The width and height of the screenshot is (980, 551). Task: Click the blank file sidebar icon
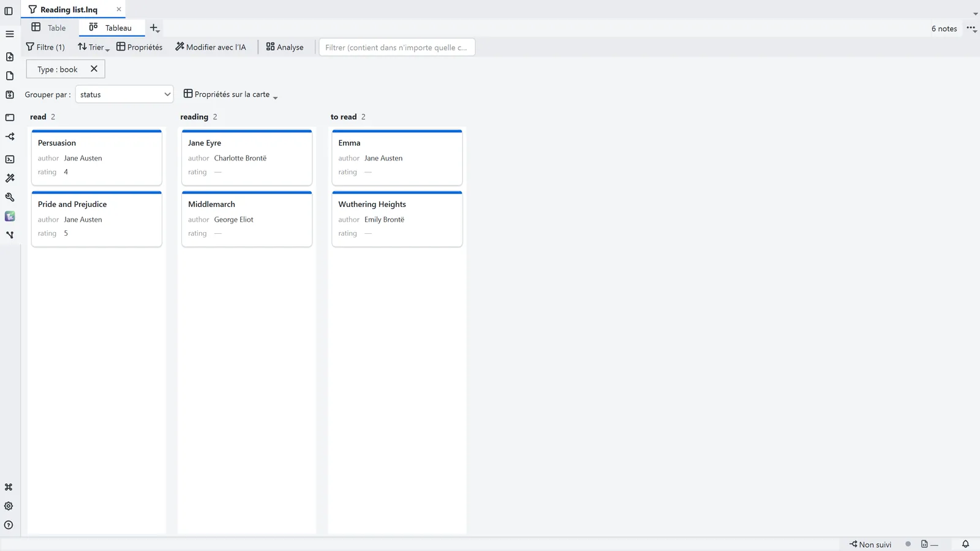tap(10, 76)
